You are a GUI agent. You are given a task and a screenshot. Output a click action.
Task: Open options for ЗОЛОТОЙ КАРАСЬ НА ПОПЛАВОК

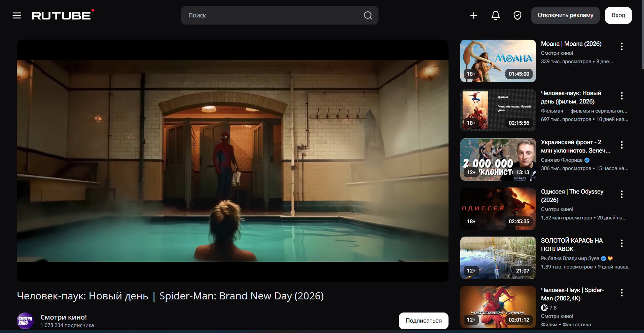pyautogui.click(x=622, y=243)
